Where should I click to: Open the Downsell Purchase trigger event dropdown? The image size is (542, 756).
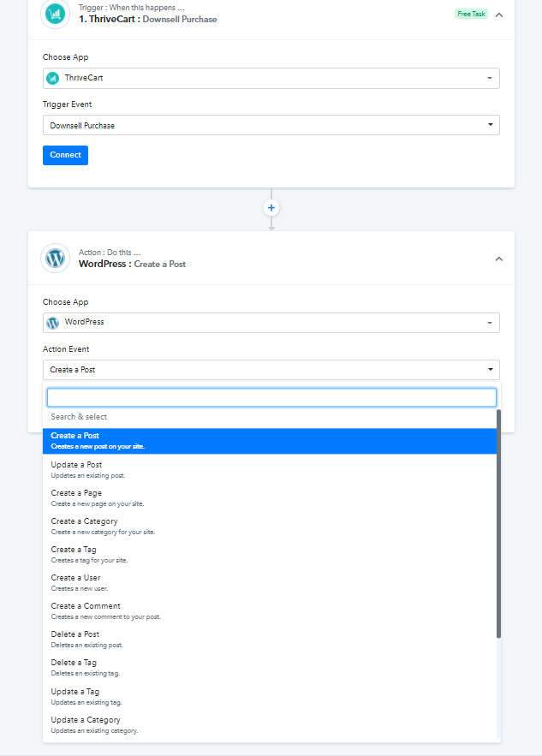271,125
